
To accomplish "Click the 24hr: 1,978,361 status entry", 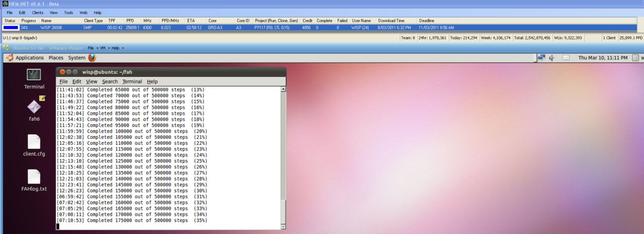I will click(432, 38).
